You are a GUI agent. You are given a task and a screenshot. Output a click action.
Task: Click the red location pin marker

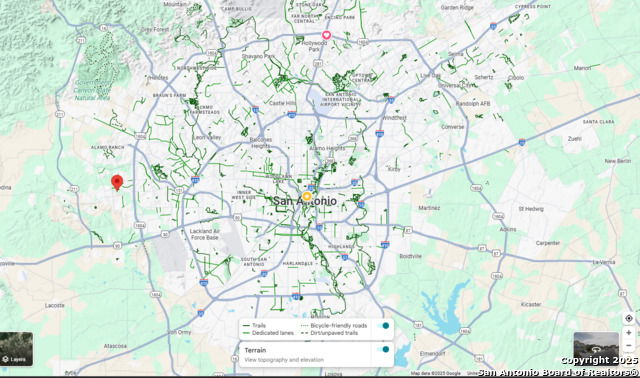[117, 182]
